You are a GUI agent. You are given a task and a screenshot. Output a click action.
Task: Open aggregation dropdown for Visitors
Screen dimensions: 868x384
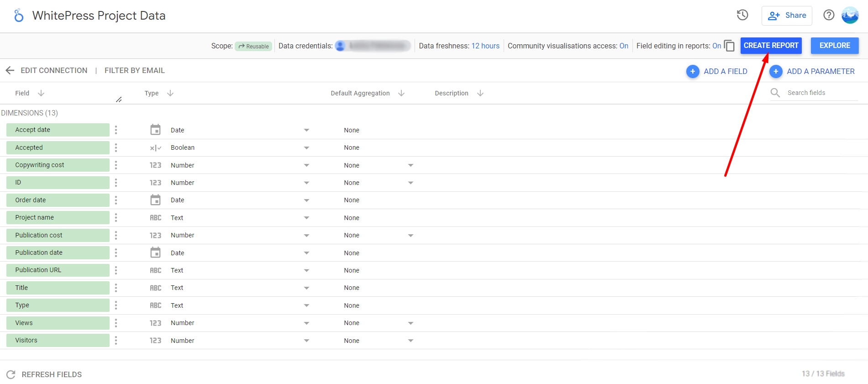coord(410,341)
